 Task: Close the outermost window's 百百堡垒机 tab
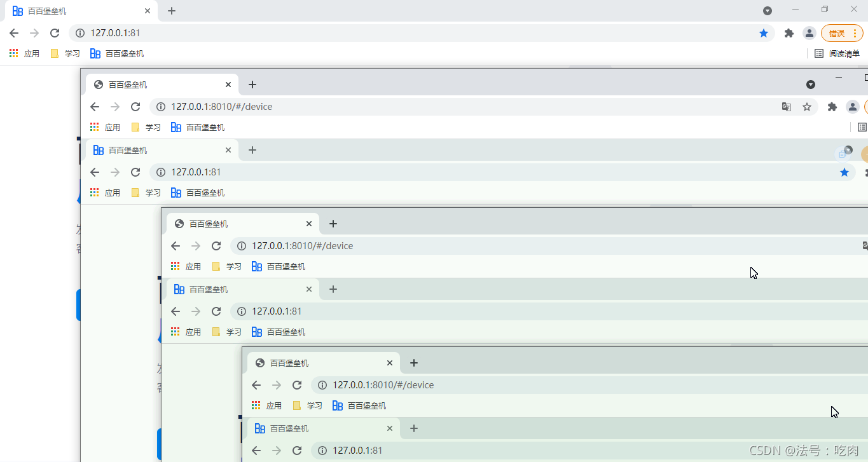click(148, 11)
